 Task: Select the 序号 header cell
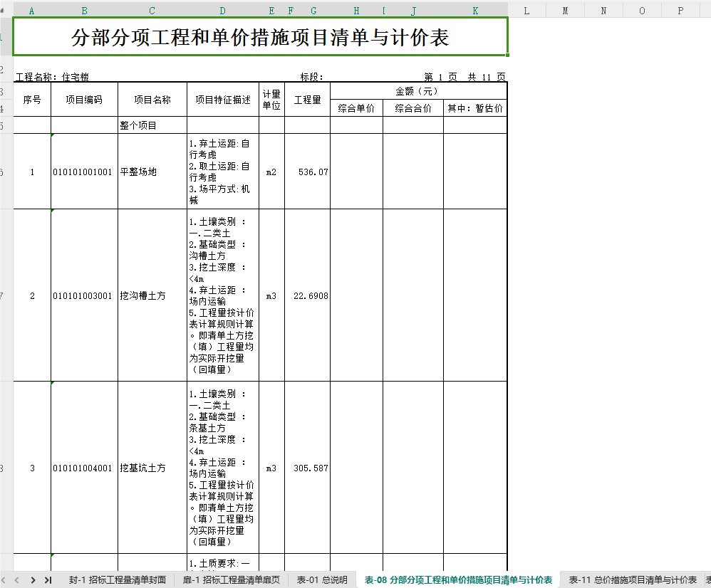pos(32,100)
